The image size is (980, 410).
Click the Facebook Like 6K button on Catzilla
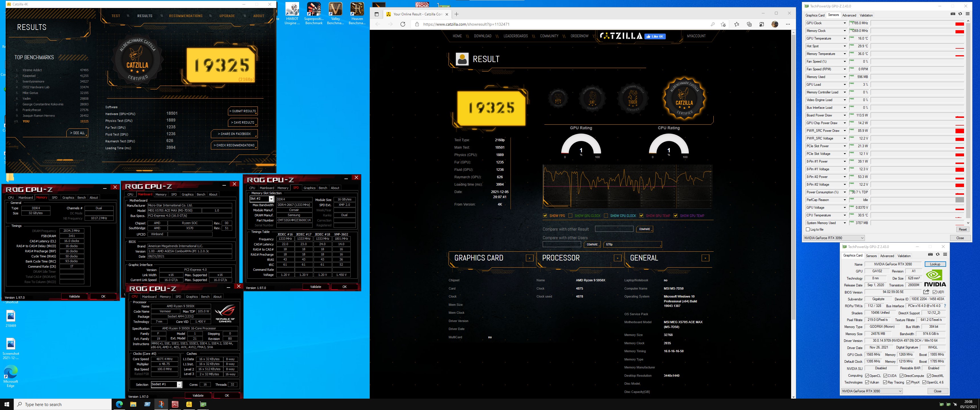tap(655, 36)
